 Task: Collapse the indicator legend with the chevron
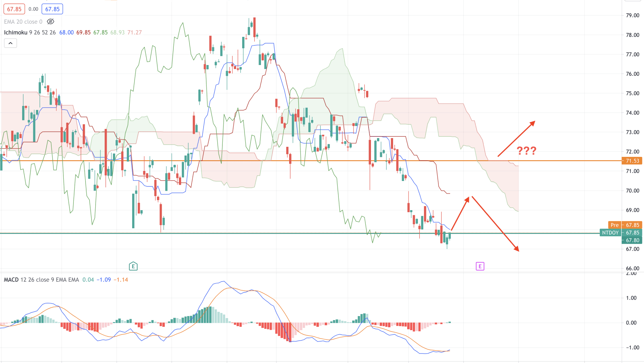[x=10, y=43]
